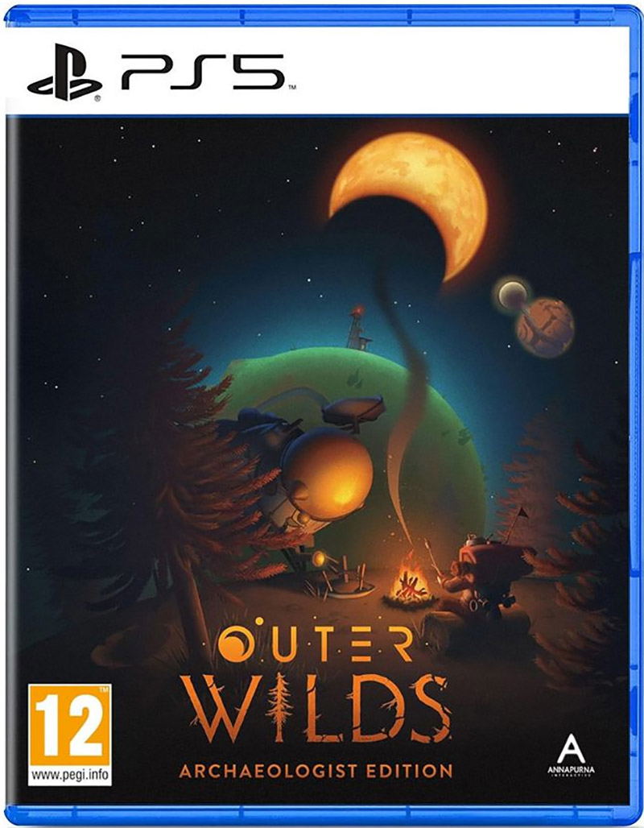Click the ARCHAEOLOGIST EDITION text
This screenshot has width=644, height=828.
pyautogui.click(x=316, y=771)
